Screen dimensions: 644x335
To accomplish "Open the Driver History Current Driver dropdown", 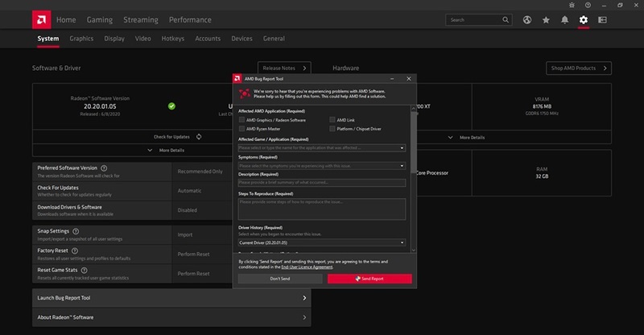I will pos(322,242).
